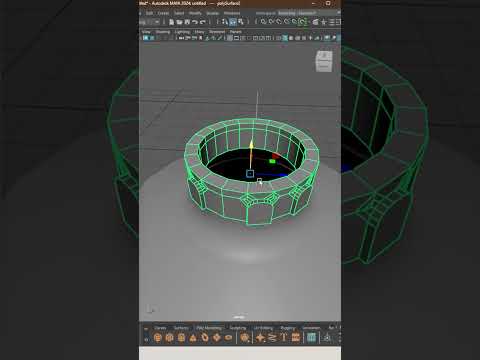
Task: Switch to the Rigging shelf tab
Action: point(287,328)
